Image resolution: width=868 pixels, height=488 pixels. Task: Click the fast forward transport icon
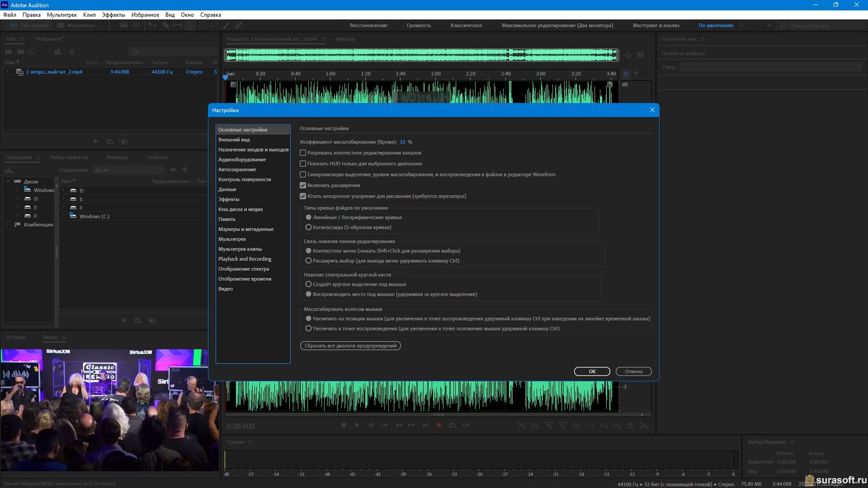tap(412, 425)
